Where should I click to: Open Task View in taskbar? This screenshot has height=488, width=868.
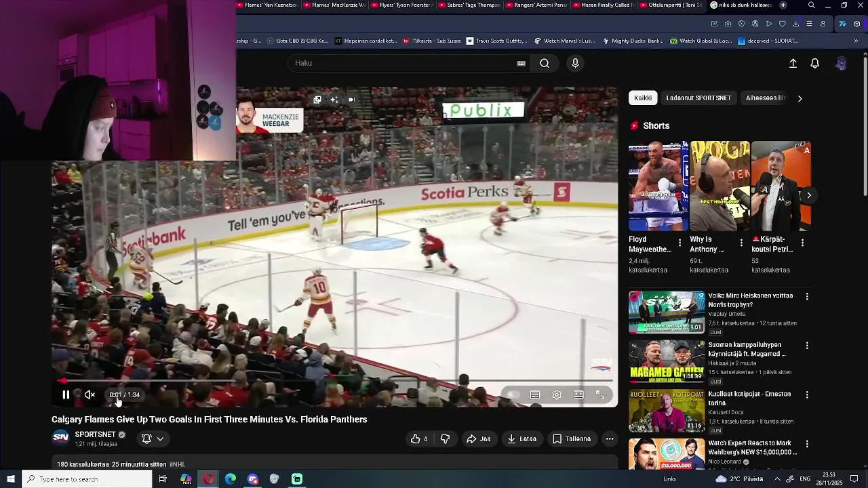[163, 479]
